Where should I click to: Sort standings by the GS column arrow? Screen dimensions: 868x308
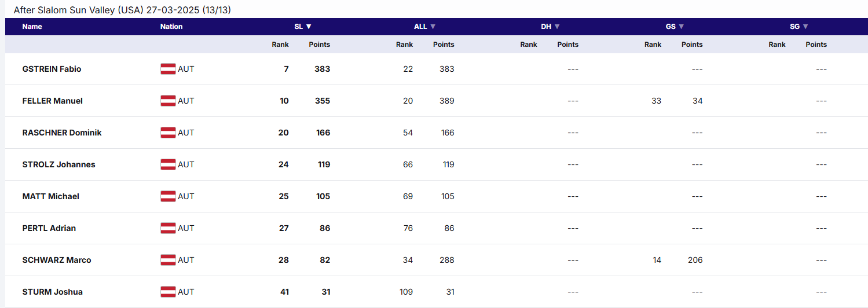coord(681,27)
